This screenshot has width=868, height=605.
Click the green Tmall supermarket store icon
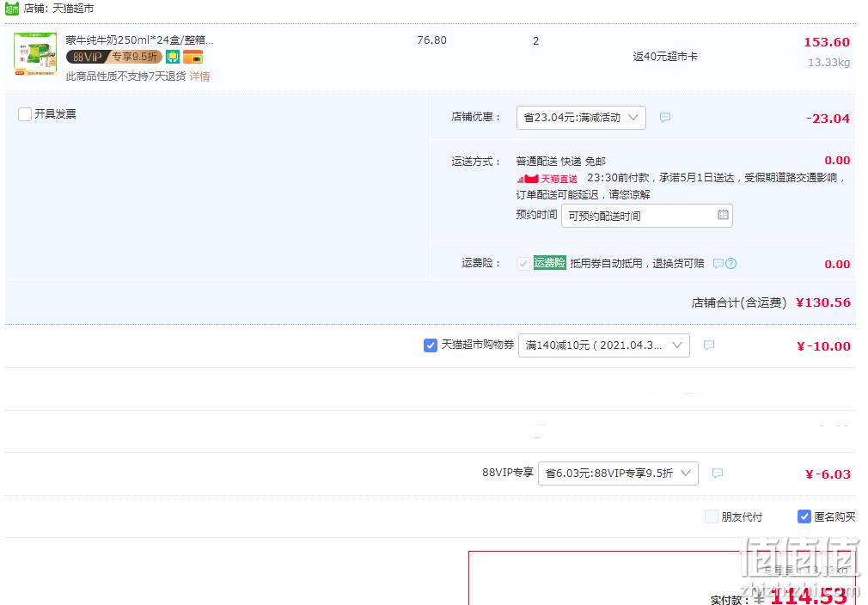tap(12, 9)
